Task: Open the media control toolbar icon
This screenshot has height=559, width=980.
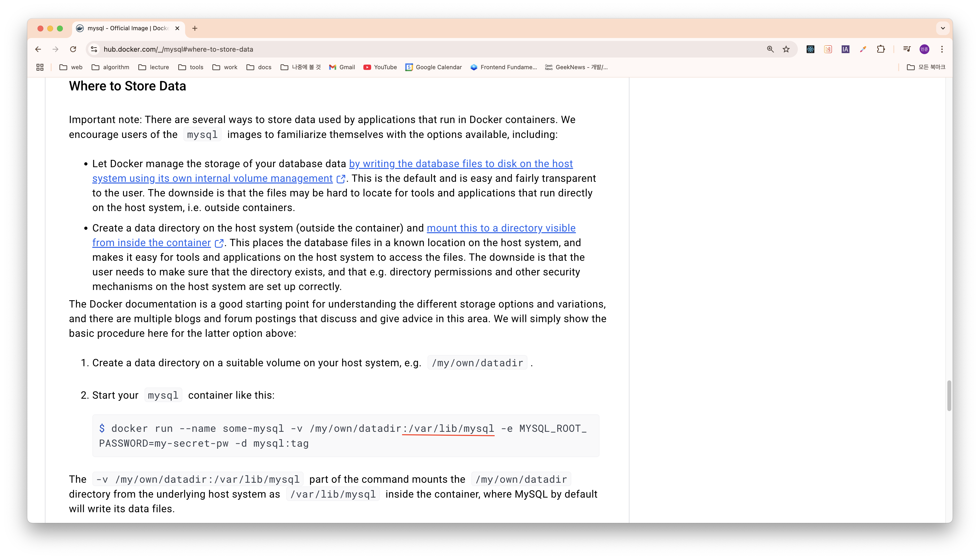Action: pos(907,49)
